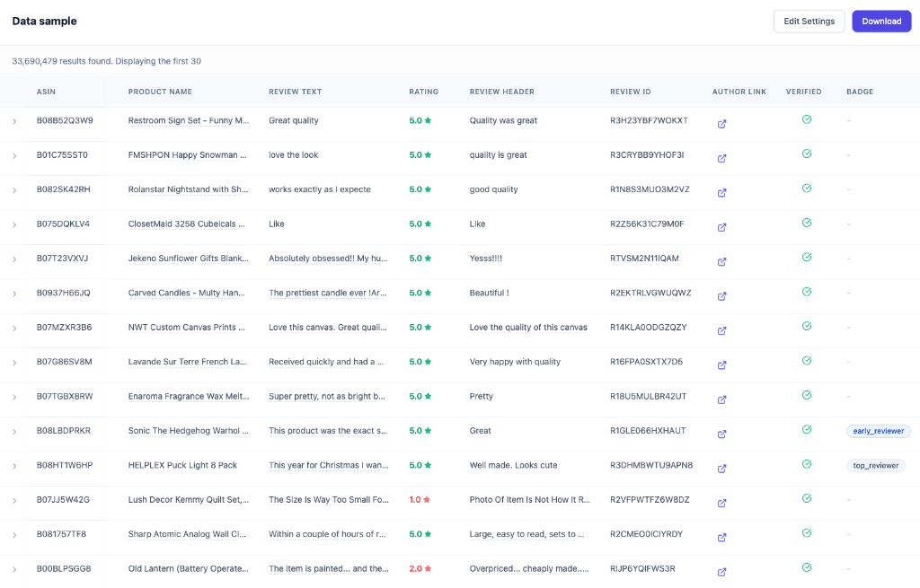Click the green verified checkmark on the first row
The image size is (920, 588).
(806, 119)
